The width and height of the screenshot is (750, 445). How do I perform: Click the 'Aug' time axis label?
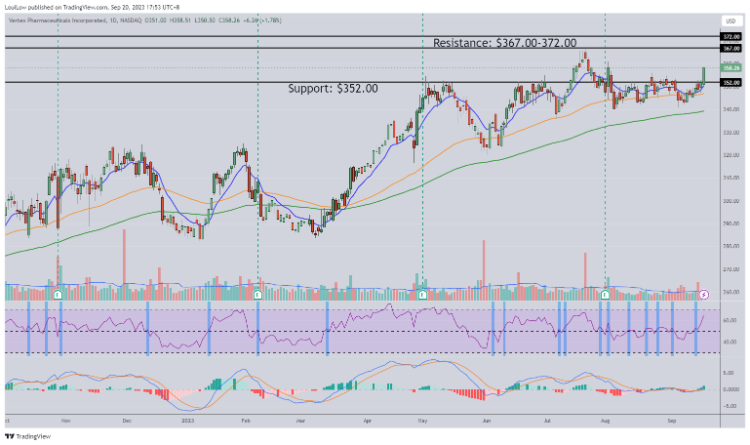point(605,421)
